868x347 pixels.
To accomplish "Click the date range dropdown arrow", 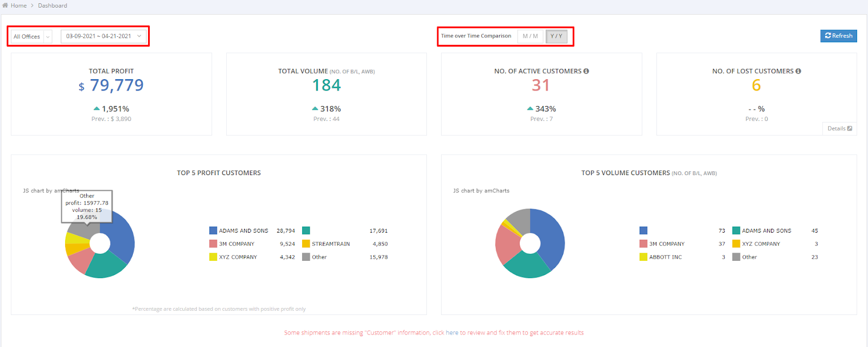I will pyautogui.click(x=139, y=36).
